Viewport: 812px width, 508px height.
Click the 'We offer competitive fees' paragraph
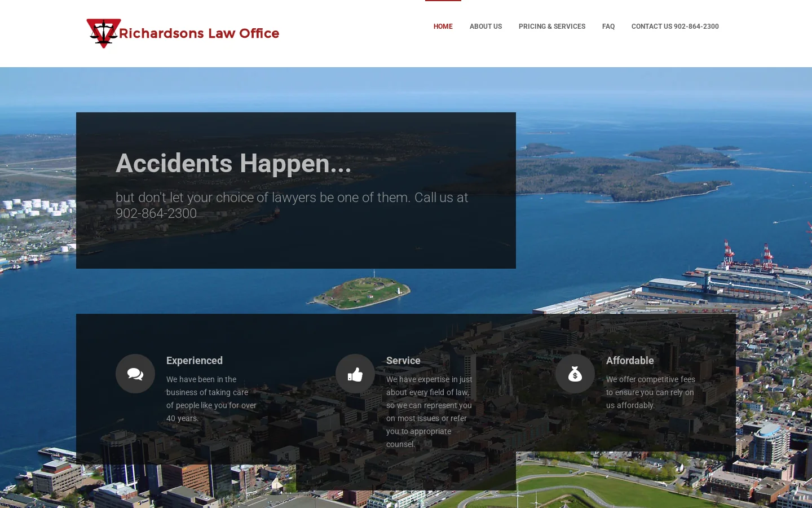[x=651, y=392]
